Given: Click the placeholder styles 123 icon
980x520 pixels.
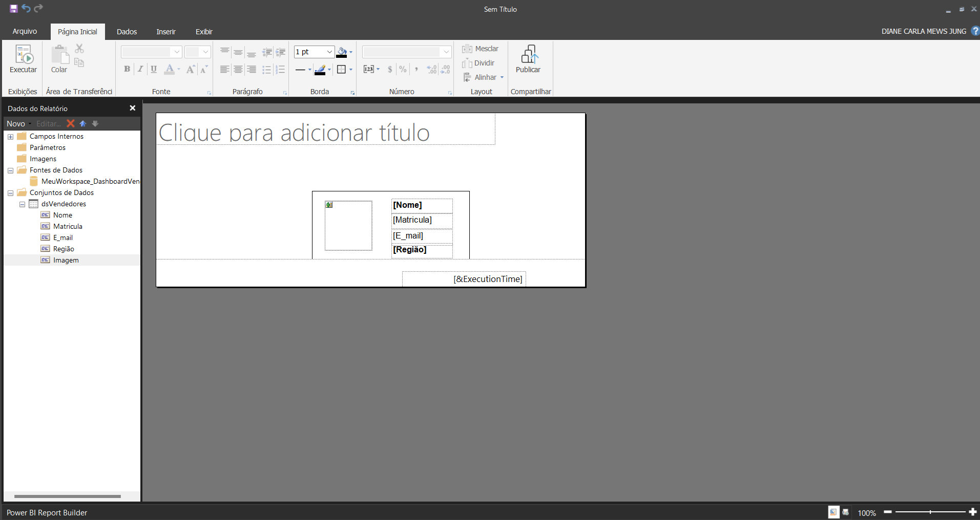Looking at the screenshot, I should (x=369, y=69).
